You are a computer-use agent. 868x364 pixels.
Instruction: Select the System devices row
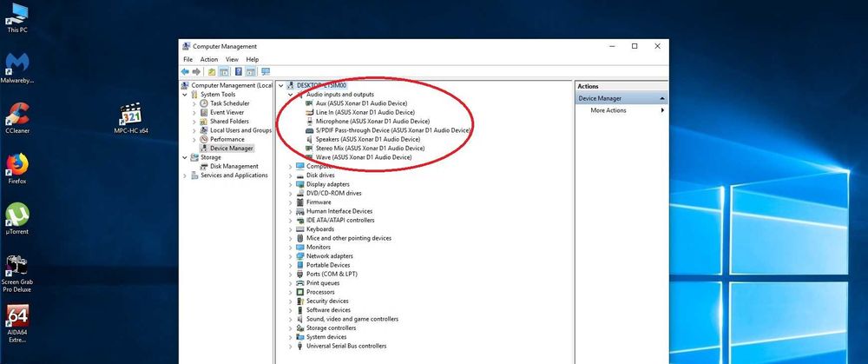(326, 337)
